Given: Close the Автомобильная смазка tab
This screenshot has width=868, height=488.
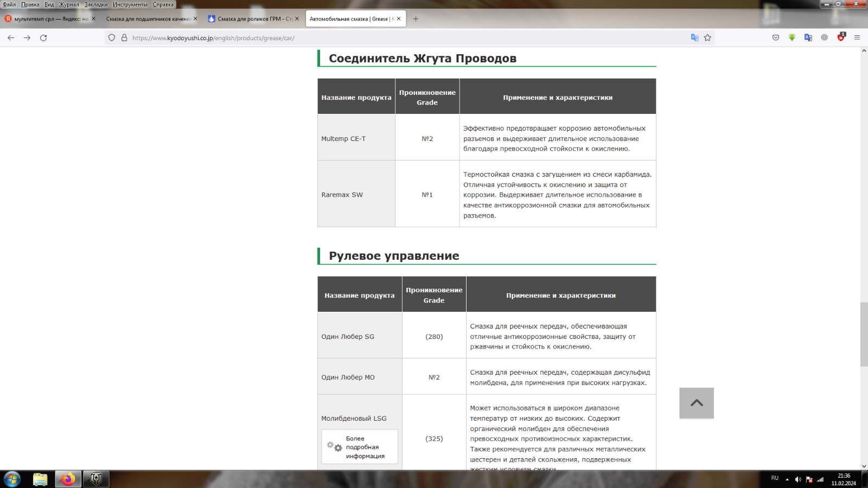Looking at the screenshot, I should (x=399, y=18).
